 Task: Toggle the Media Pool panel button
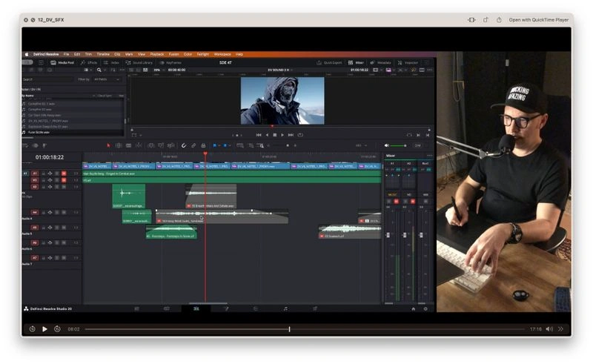[x=62, y=62]
